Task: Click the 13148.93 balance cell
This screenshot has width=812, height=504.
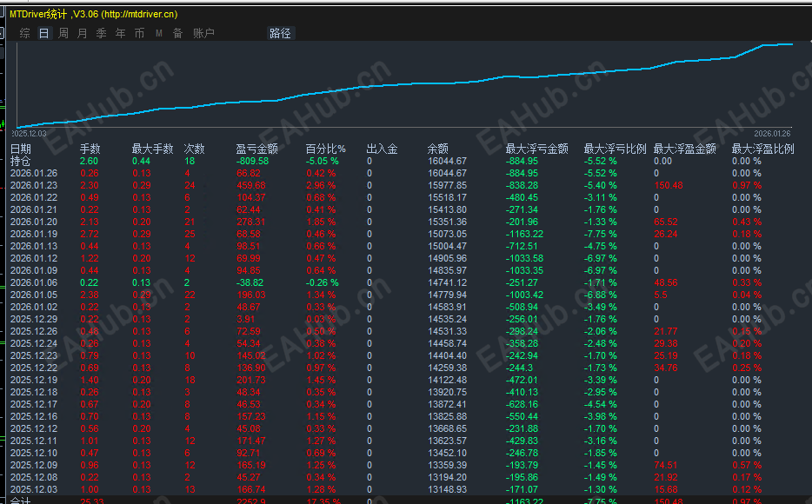Action: coord(448,489)
